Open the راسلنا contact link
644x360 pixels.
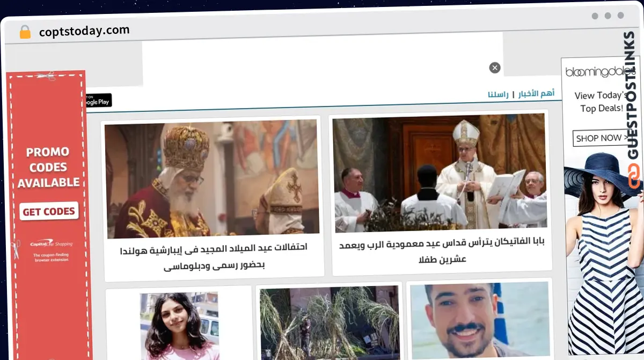pyautogui.click(x=499, y=94)
